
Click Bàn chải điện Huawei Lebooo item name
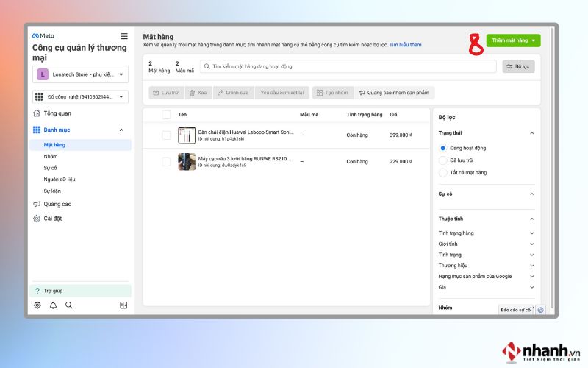pos(245,132)
